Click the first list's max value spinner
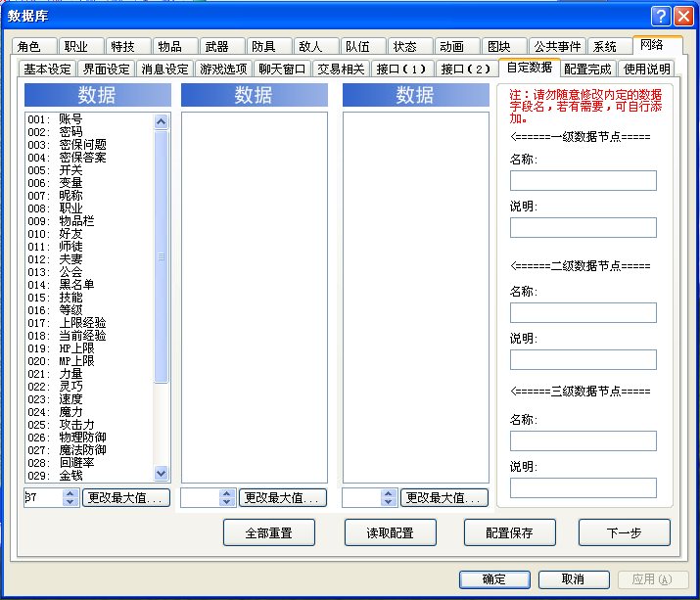The width and height of the screenshot is (700, 600). [x=70, y=497]
